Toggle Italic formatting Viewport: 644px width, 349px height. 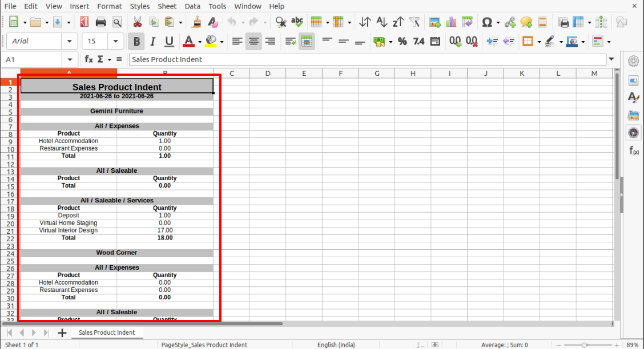pyautogui.click(x=152, y=41)
